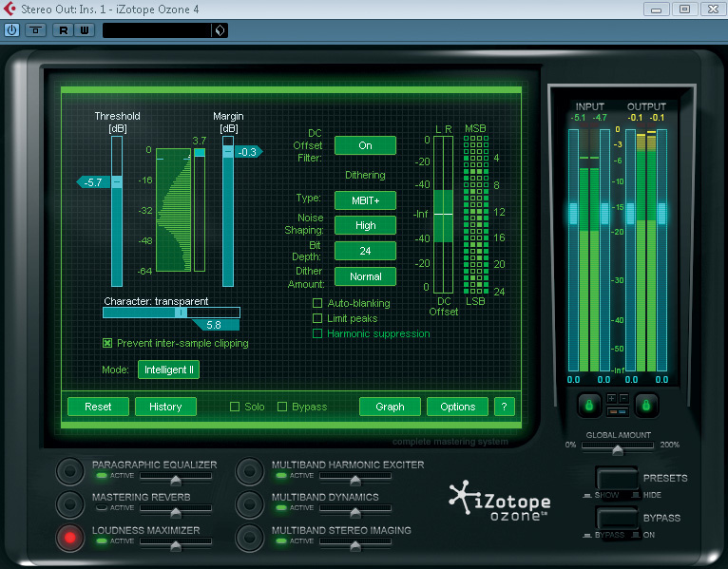Click the meter display mode icon below plus
This screenshot has width=728, height=569.
click(x=618, y=411)
